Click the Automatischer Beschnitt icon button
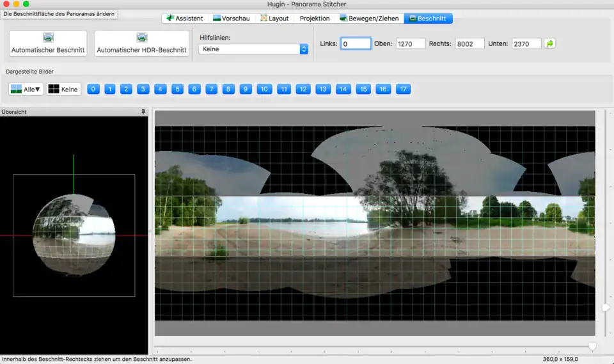 (x=48, y=44)
